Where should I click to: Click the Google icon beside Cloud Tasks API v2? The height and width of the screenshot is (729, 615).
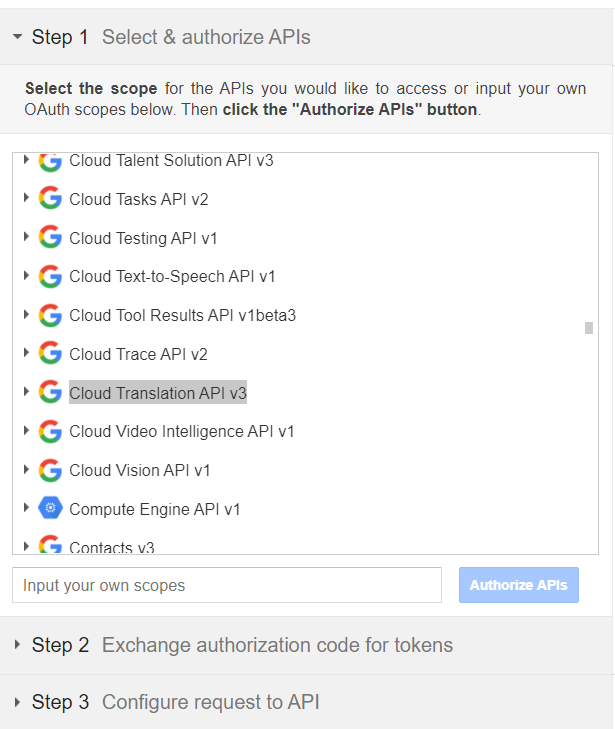tap(50, 199)
